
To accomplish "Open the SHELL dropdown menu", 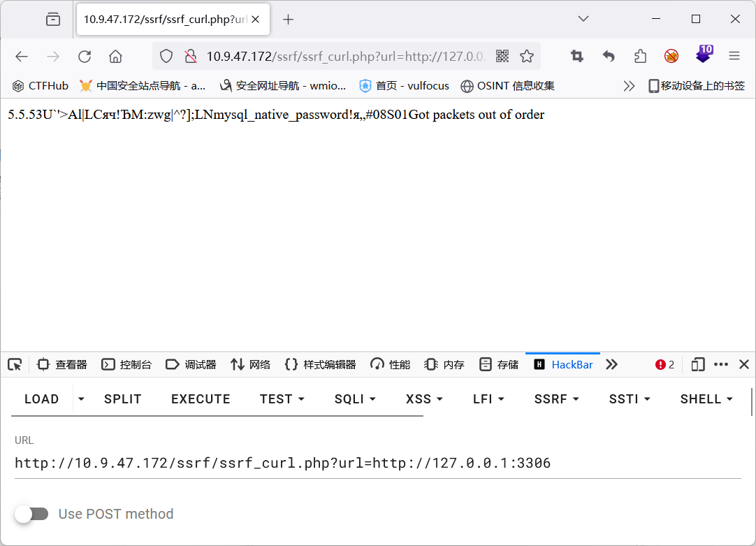I will [706, 399].
